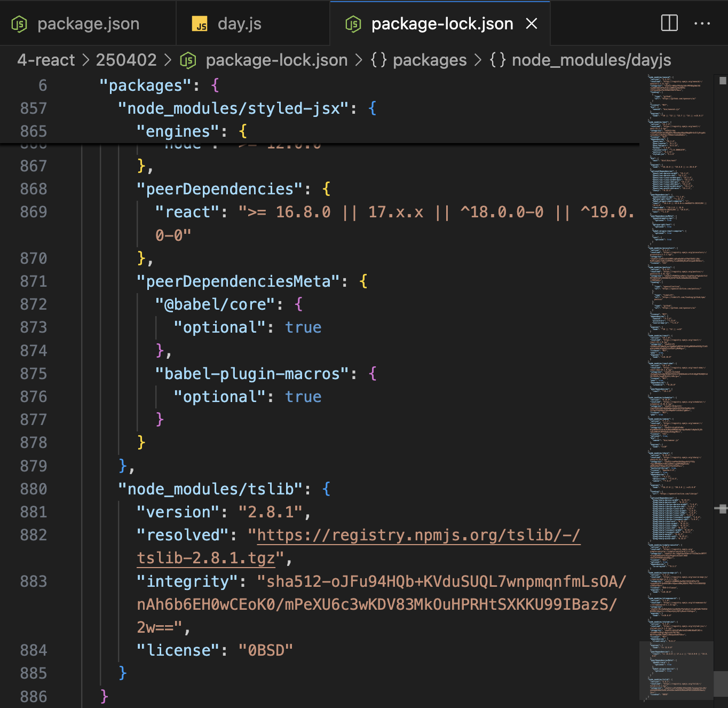Click the JS icon on day.js tab
This screenshot has height=708, width=728.
[200, 24]
